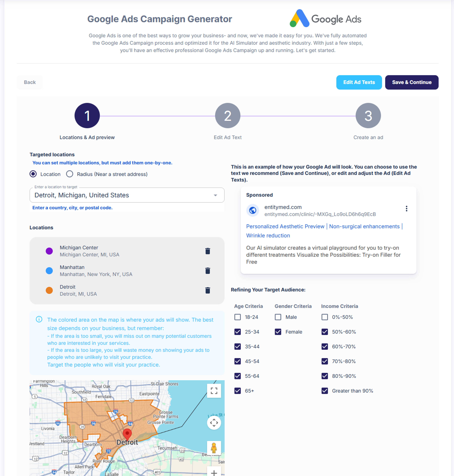
Task: Open the ad preview three-dot menu
Action: click(406, 208)
